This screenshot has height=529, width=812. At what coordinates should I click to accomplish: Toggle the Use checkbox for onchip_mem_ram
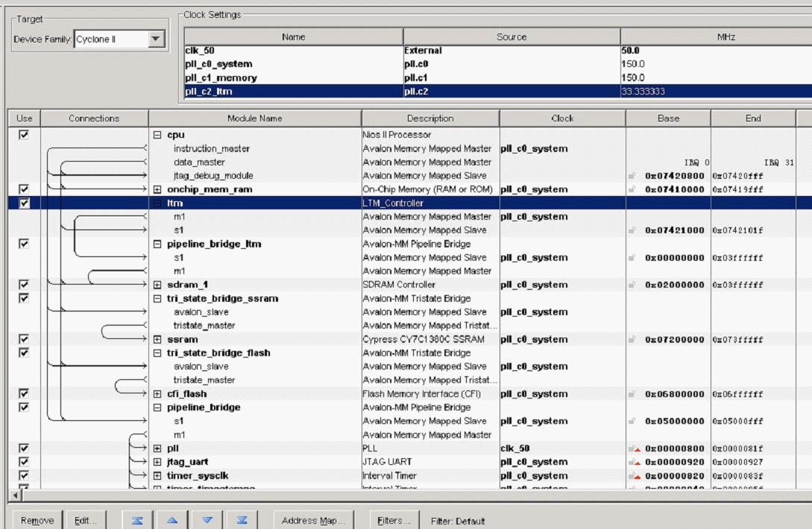click(x=24, y=189)
